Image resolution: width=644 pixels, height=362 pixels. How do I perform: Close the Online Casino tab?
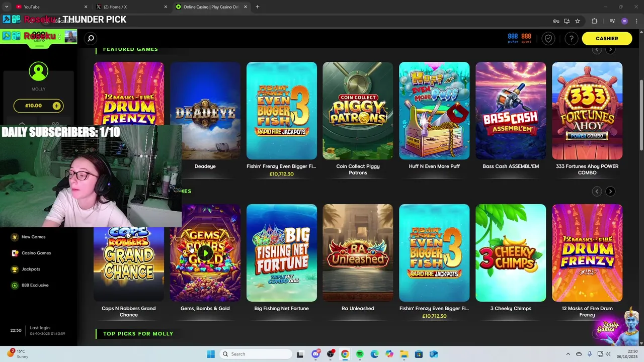tap(246, 7)
